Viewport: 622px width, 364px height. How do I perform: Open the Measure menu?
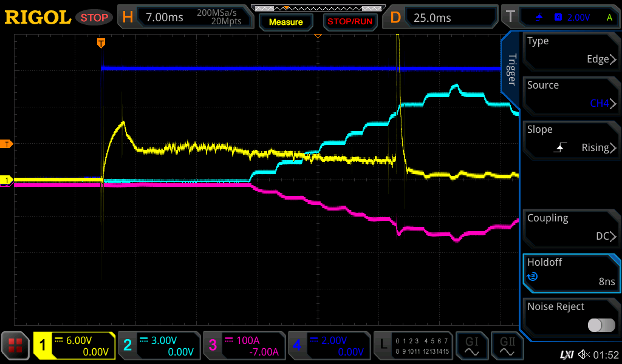click(285, 22)
